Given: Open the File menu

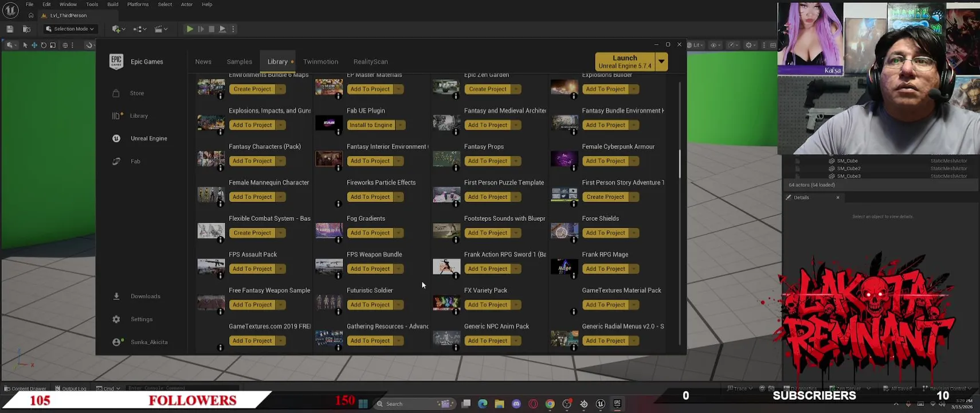Looking at the screenshot, I should (x=29, y=4).
